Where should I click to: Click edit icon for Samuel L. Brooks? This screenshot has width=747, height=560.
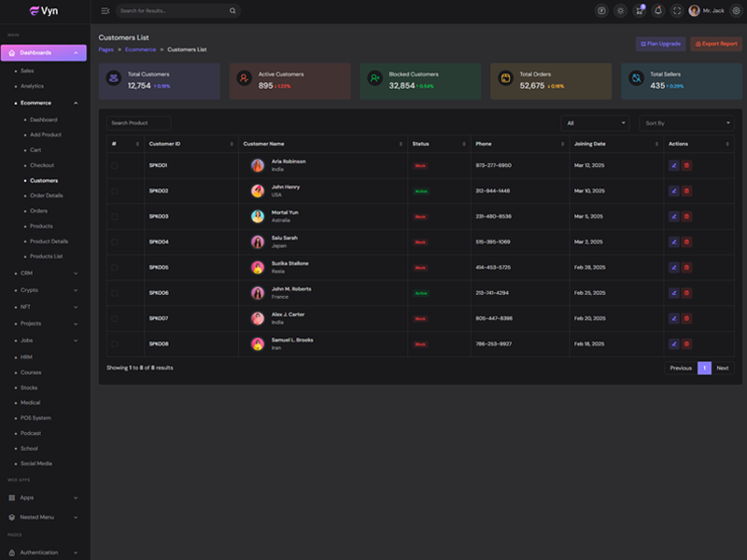tap(673, 343)
